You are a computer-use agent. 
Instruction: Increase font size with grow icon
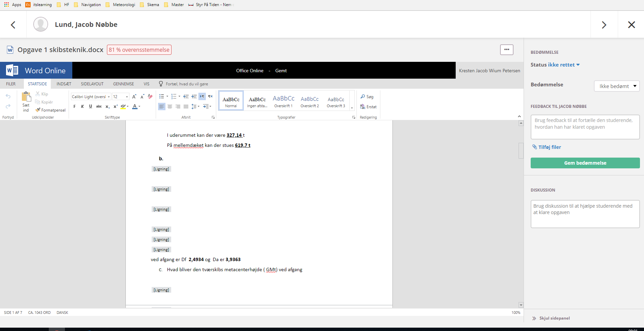[134, 96]
